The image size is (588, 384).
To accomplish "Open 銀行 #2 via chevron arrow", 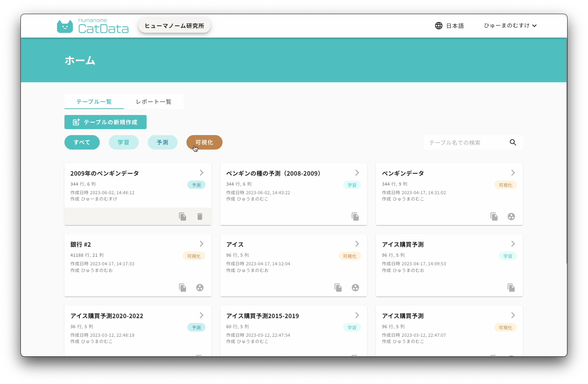I will coord(201,244).
